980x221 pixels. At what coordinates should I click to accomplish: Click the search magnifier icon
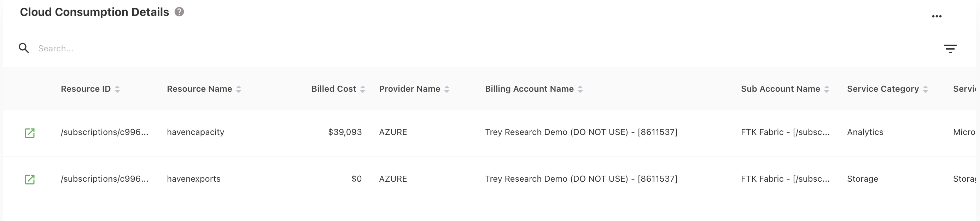pyautogui.click(x=24, y=49)
